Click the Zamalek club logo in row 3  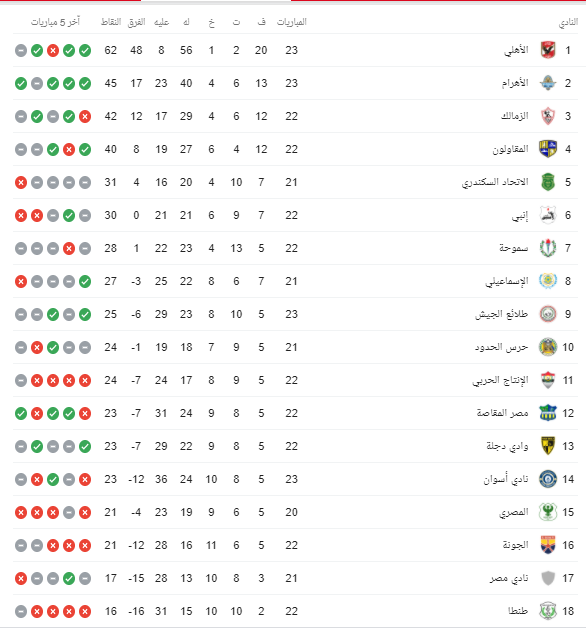pyautogui.click(x=548, y=116)
